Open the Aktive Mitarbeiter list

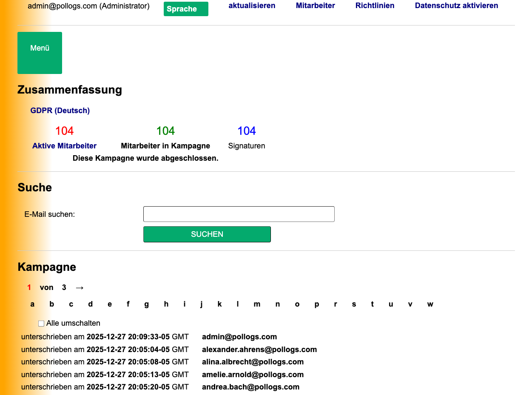(x=64, y=145)
